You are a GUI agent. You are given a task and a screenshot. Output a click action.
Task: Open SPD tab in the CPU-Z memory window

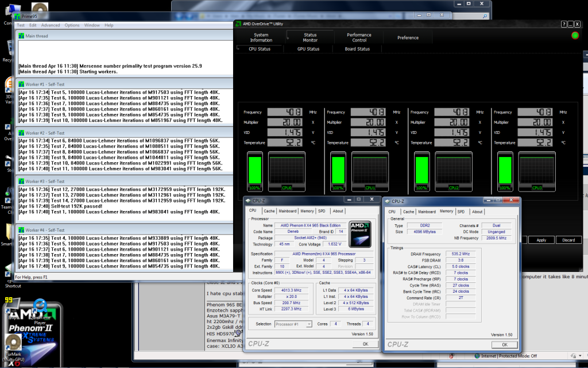(461, 212)
